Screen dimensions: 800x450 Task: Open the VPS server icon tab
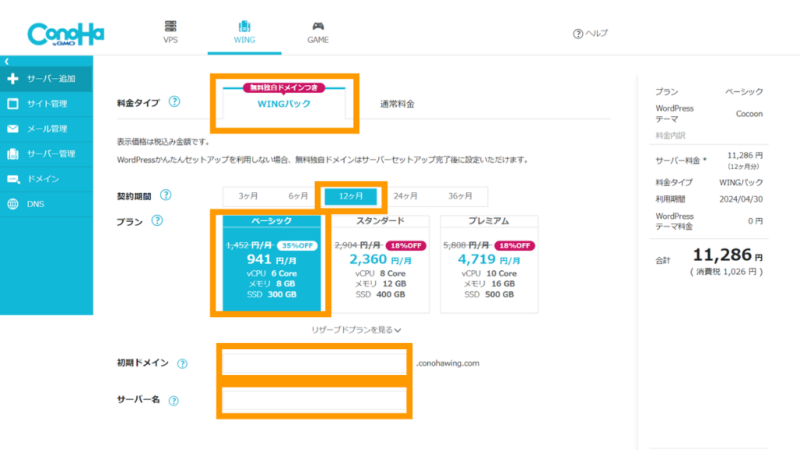[x=170, y=26]
